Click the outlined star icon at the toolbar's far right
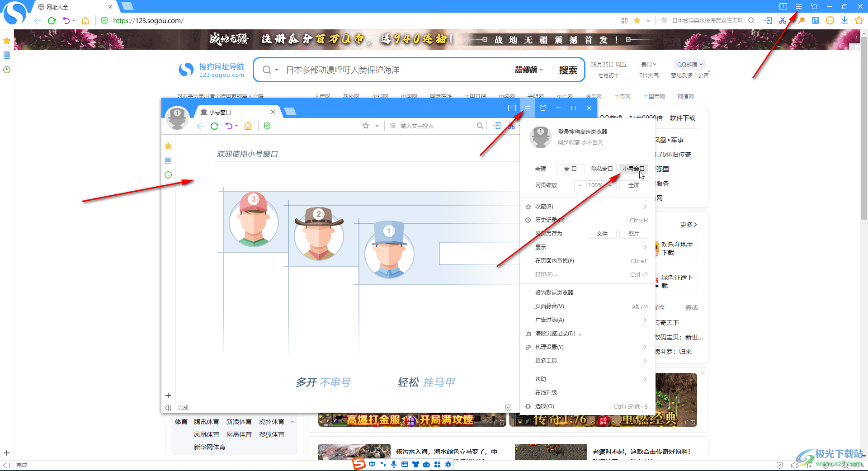 point(859,20)
